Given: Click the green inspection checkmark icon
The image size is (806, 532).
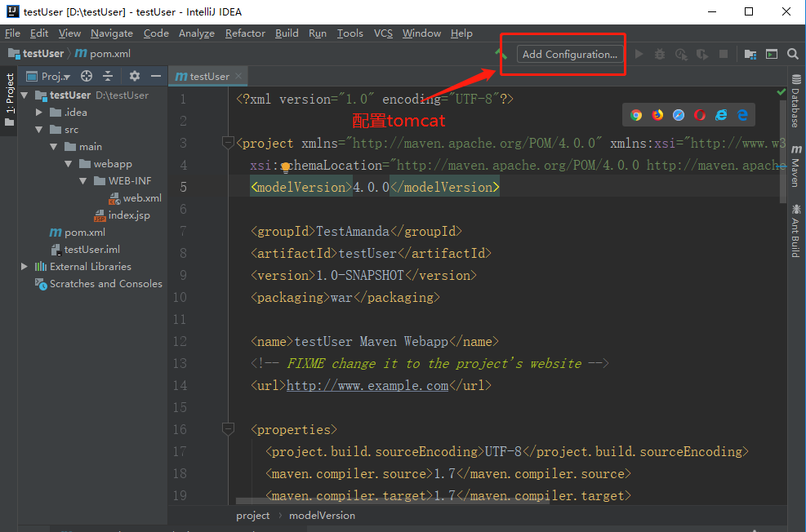Looking at the screenshot, I should (x=782, y=92).
